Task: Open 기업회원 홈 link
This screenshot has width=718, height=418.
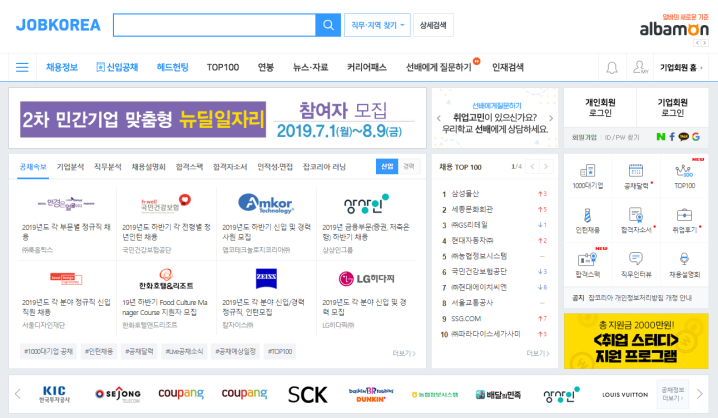Action: point(681,68)
